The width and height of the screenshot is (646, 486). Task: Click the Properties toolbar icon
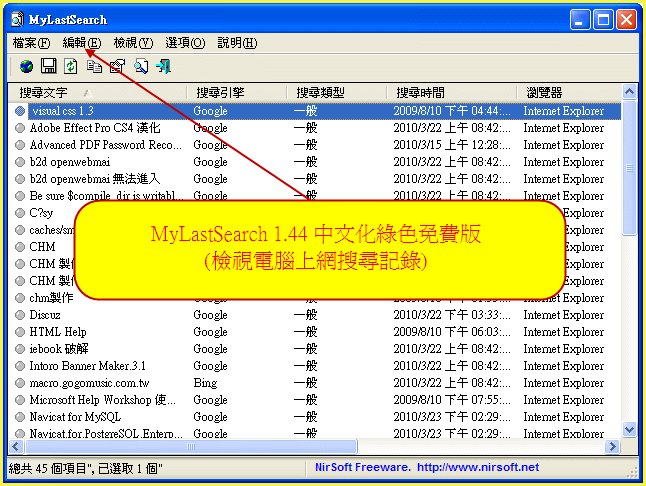coord(117,67)
